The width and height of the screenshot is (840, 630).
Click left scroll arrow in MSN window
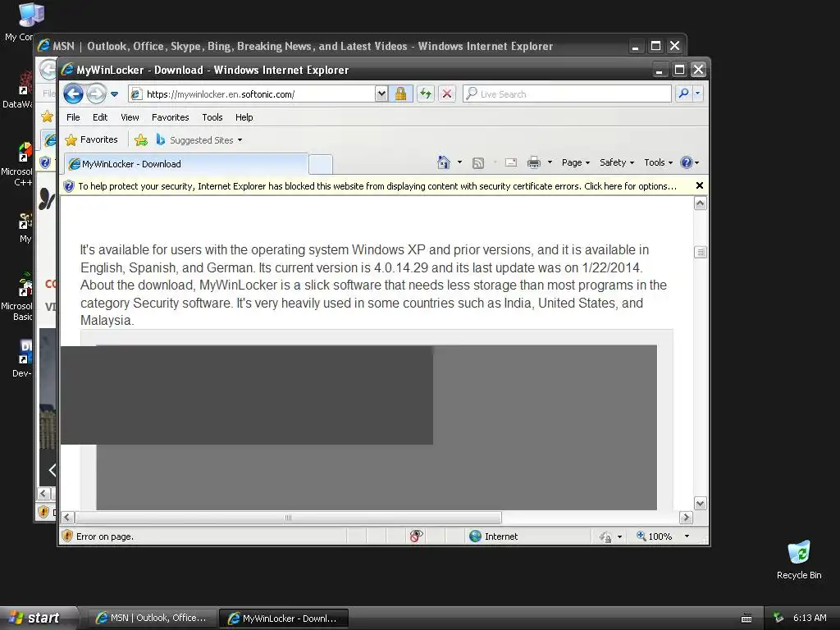point(44,494)
